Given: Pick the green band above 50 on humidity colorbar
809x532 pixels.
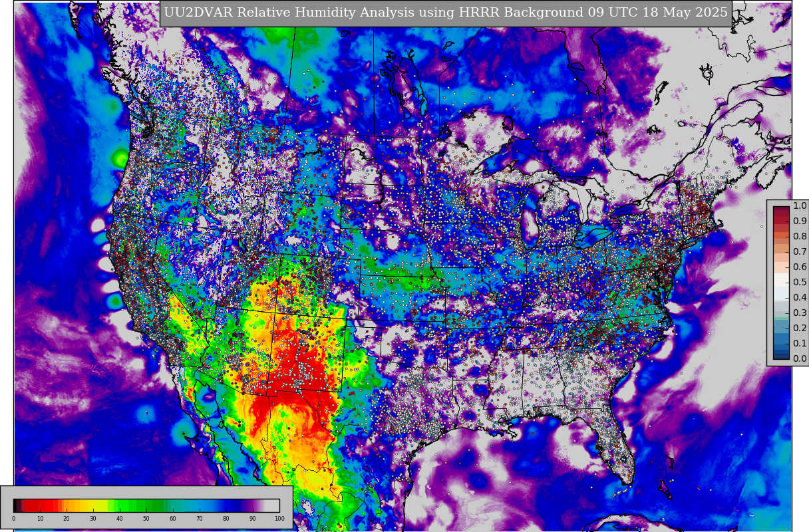Looking at the screenshot, I should pyautogui.click(x=146, y=505).
